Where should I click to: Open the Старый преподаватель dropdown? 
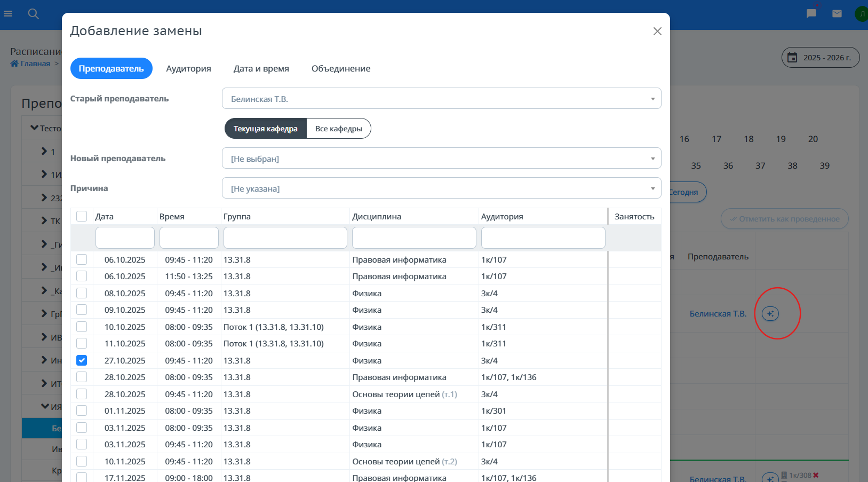(441, 99)
